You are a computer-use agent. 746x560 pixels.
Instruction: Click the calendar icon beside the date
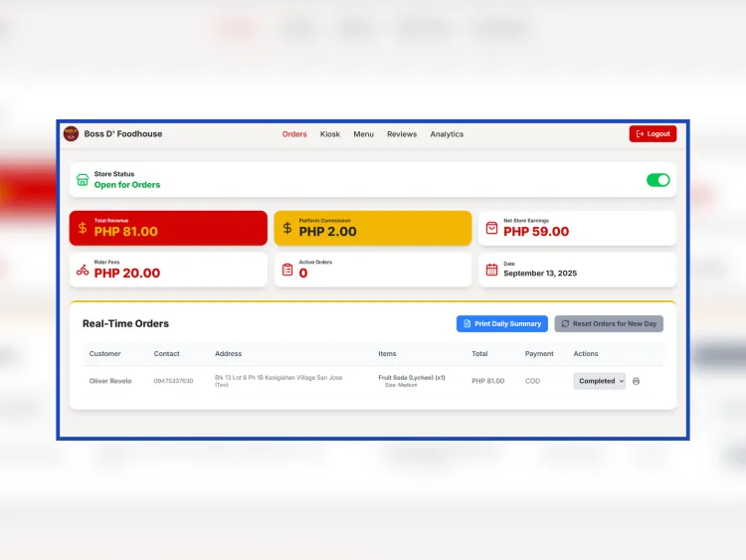coord(491,270)
